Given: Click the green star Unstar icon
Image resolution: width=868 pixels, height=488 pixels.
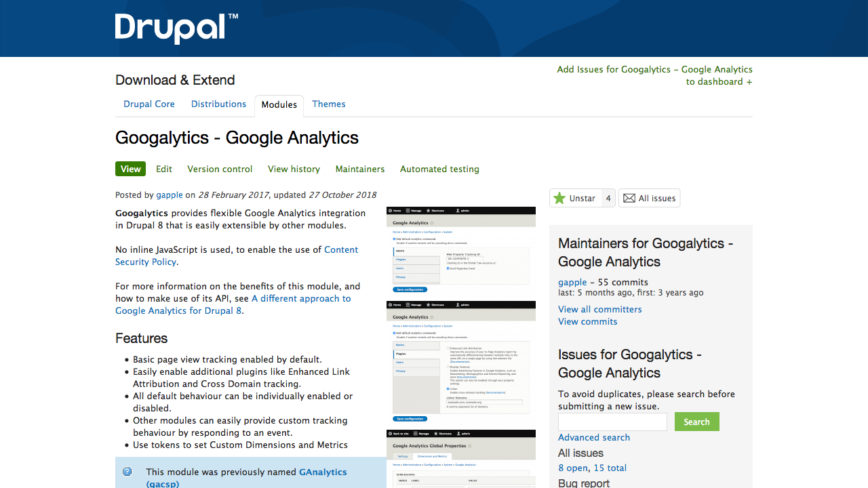Looking at the screenshot, I should (559, 198).
